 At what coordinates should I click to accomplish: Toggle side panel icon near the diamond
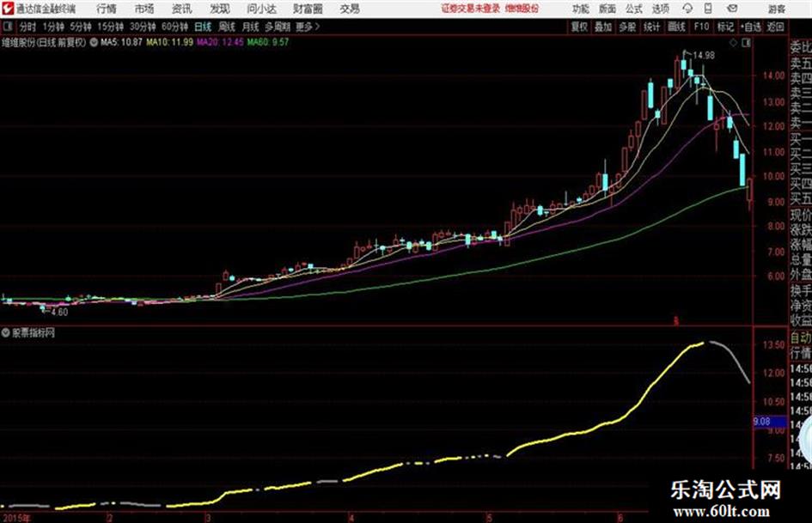[x=746, y=43]
